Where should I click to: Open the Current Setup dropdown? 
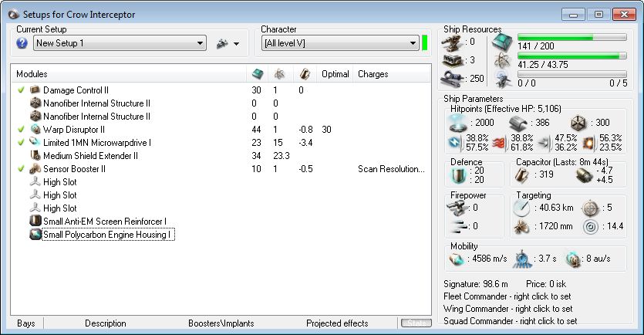(201, 43)
